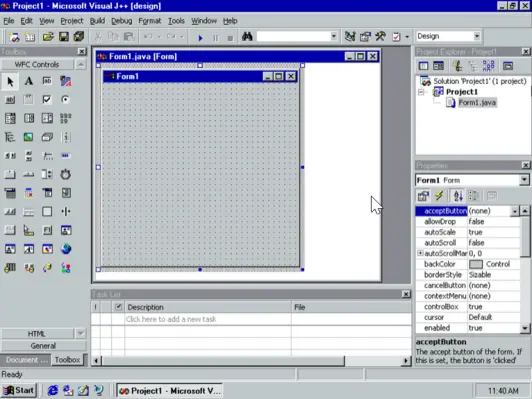Image resolution: width=532 pixels, height=399 pixels.
Task: Open the HTML toolbox section
Action: point(37,334)
